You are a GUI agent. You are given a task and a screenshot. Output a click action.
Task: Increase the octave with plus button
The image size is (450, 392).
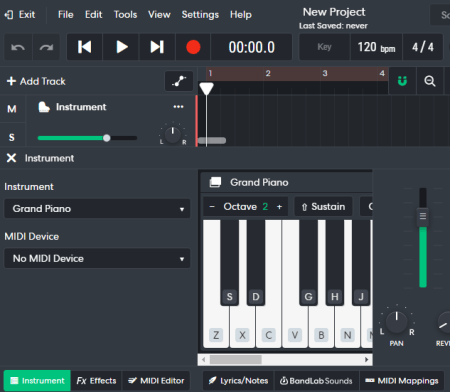(279, 207)
